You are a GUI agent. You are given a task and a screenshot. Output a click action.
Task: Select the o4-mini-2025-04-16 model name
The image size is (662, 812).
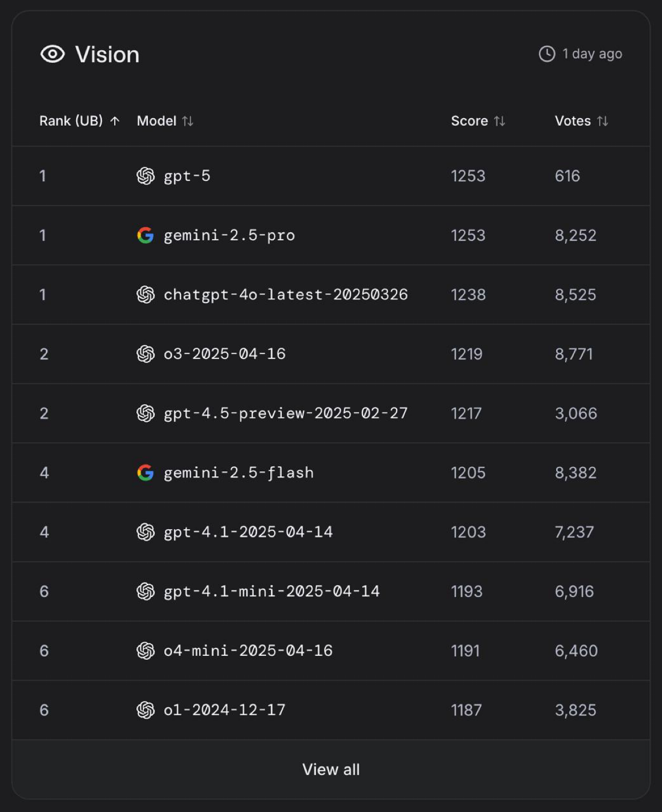248,650
